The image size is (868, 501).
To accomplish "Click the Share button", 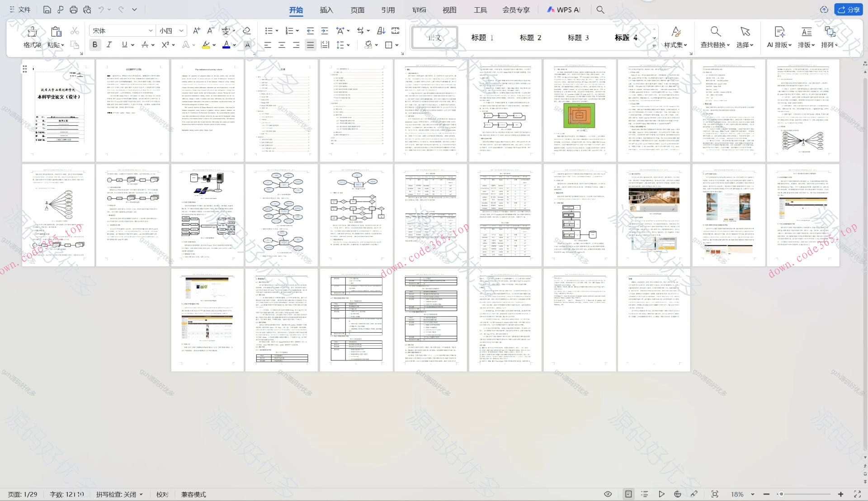I will pyautogui.click(x=849, y=9).
